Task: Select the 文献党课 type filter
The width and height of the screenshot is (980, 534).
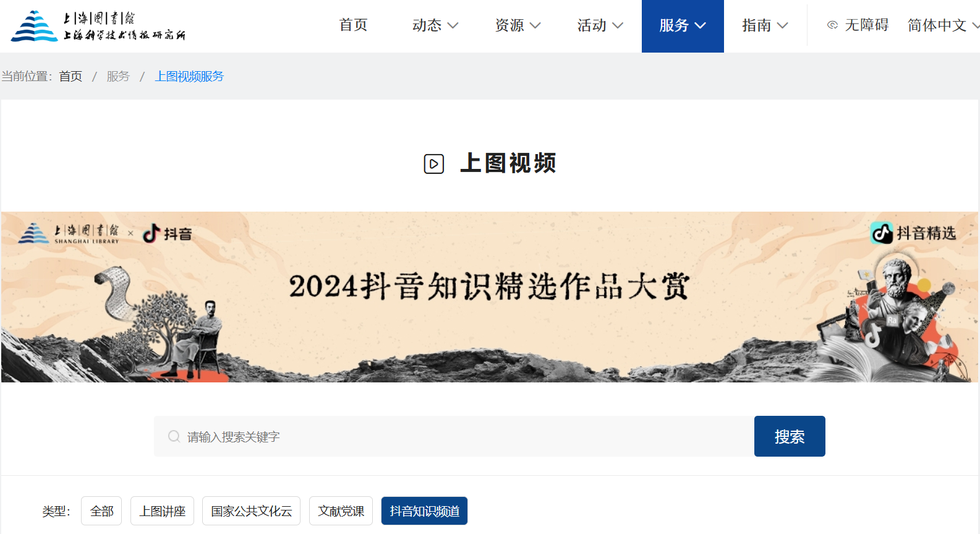Action: tap(341, 511)
